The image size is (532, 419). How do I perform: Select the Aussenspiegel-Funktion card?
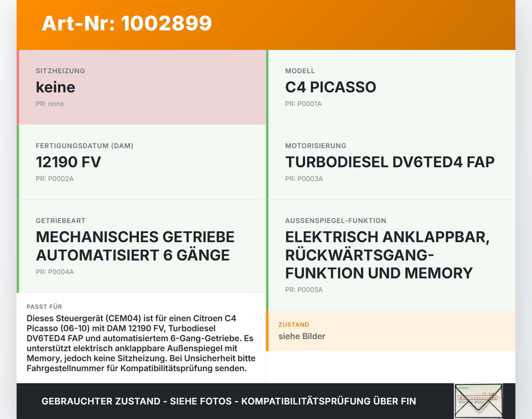(391, 255)
